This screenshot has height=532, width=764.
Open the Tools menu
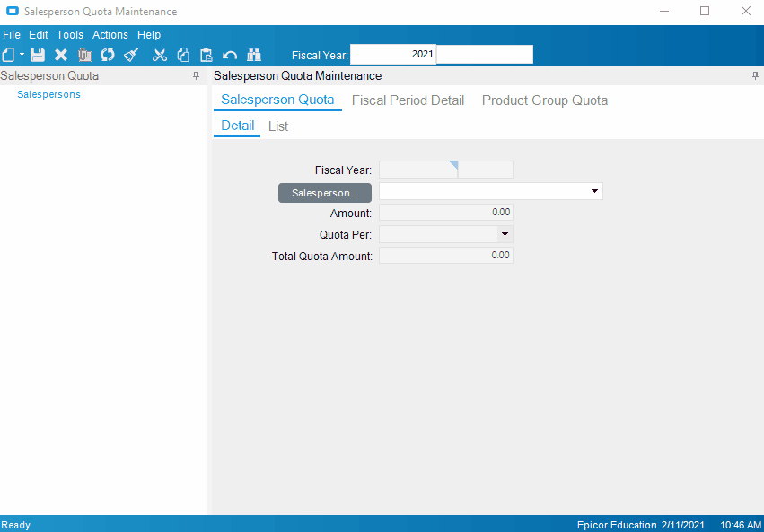click(x=70, y=35)
